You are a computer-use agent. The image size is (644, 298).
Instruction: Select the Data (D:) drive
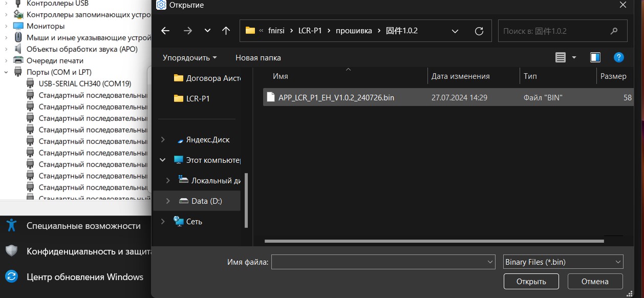tap(206, 201)
